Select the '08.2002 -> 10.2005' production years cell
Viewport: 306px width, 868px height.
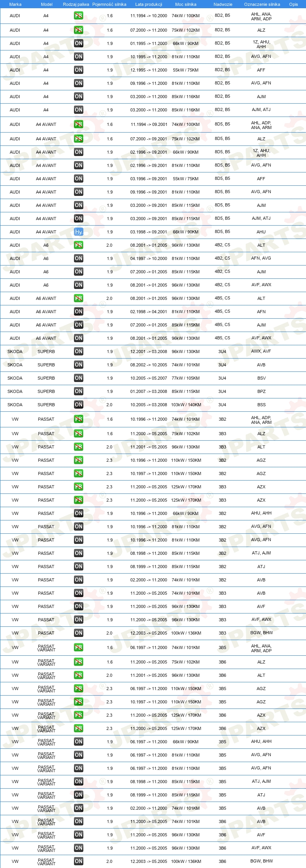(149, 365)
